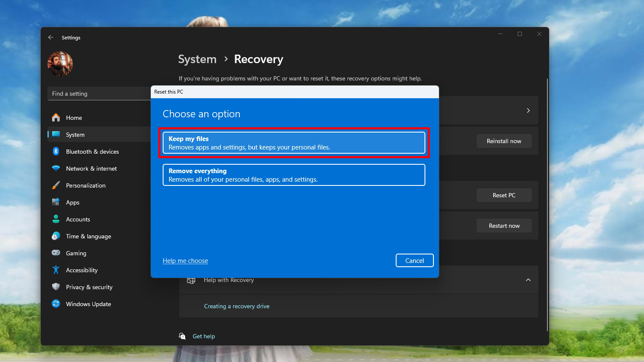
Task: Go to Time & language
Action: pos(99,236)
